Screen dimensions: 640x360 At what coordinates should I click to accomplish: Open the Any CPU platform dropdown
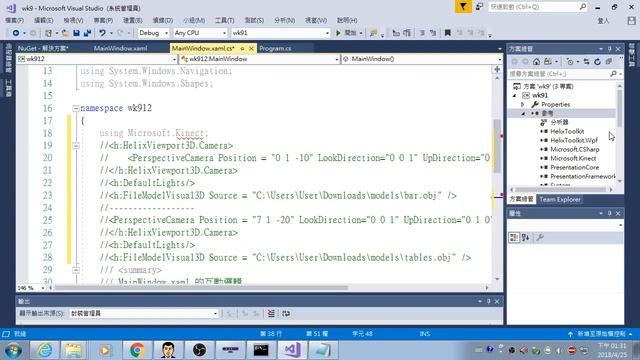(200, 33)
